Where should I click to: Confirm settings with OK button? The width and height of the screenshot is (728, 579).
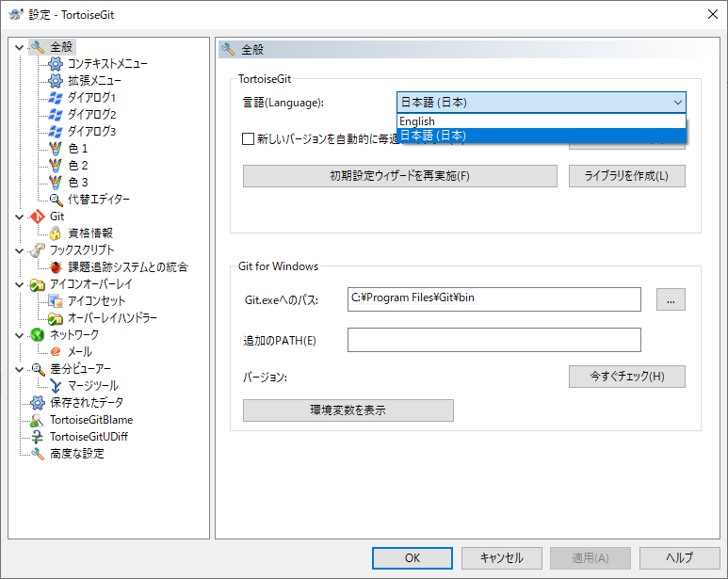coord(413,557)
